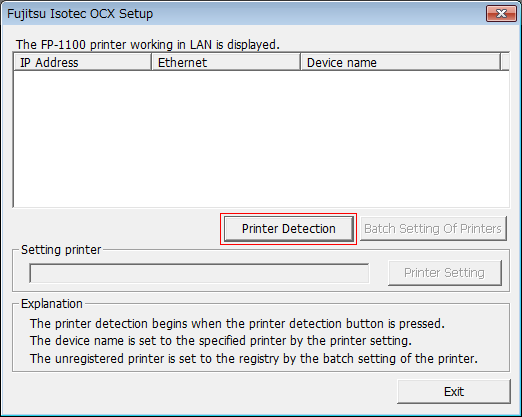The image size is (522, 417).
Task: Sort by the Device name column header
Action: tap(401, 62)
